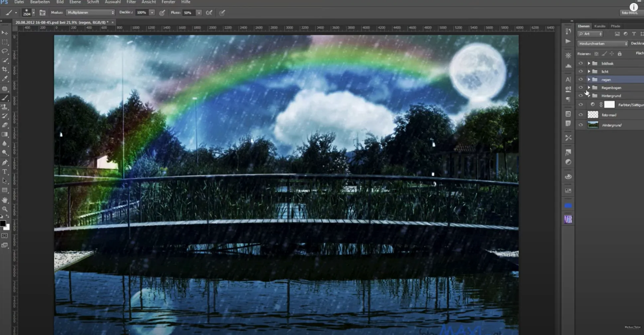Open the Modus blend mode dropdown
The width and height of the screenshot is (644, 335).
click(90, 12)
